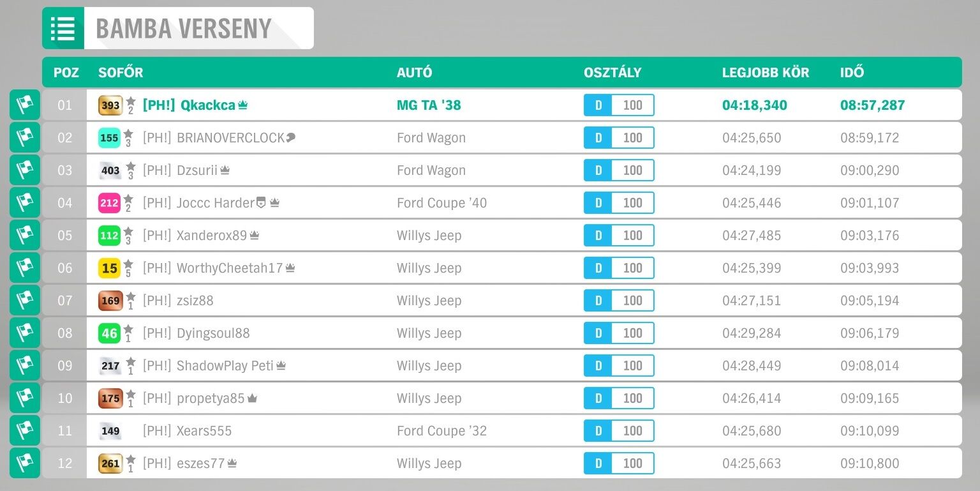
Task: Click the list icon beside BAMBA VERSENY
Action: [63, 28]
